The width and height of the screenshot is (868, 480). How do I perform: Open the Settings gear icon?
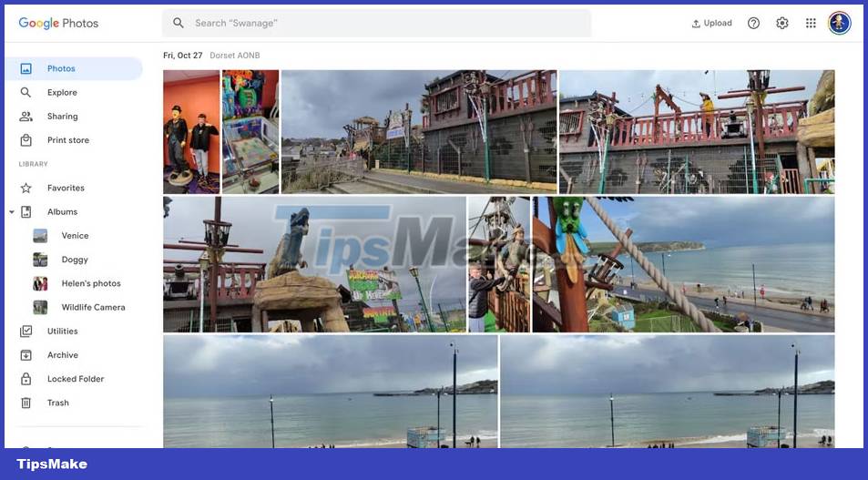[782, 24]
